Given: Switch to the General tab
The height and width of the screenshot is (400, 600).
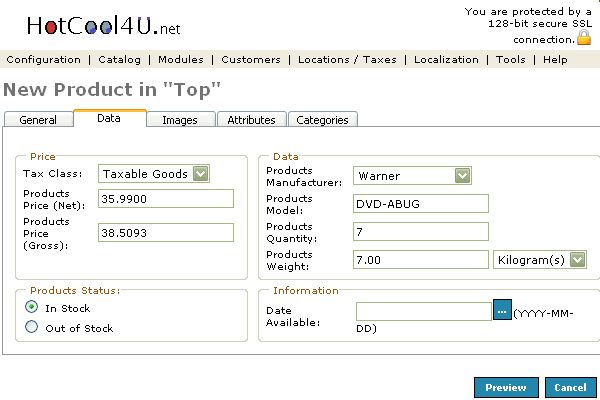Looking at the screenshot, I should point(38,120).
